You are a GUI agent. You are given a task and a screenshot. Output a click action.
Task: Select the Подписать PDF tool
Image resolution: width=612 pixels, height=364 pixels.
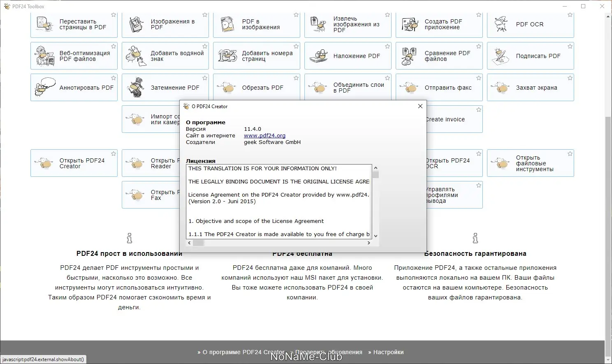[x=531, y=56]
